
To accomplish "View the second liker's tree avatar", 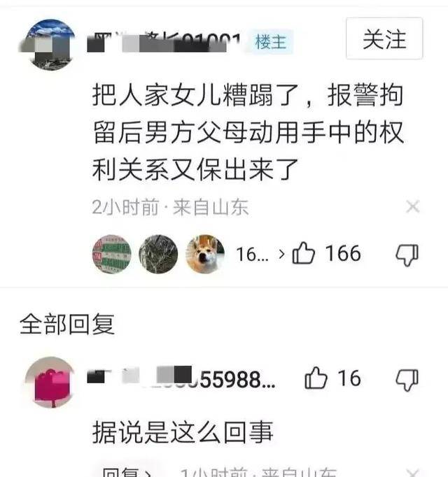I will coord(158,254).
